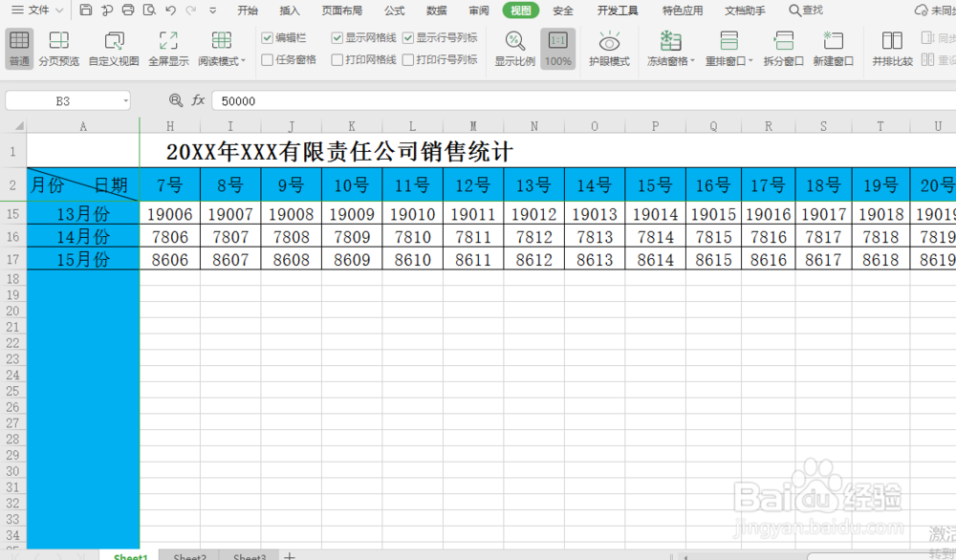Open 冻结窗格 freeze panes dropdown
The image size is (956, 560).
point(671,49)
